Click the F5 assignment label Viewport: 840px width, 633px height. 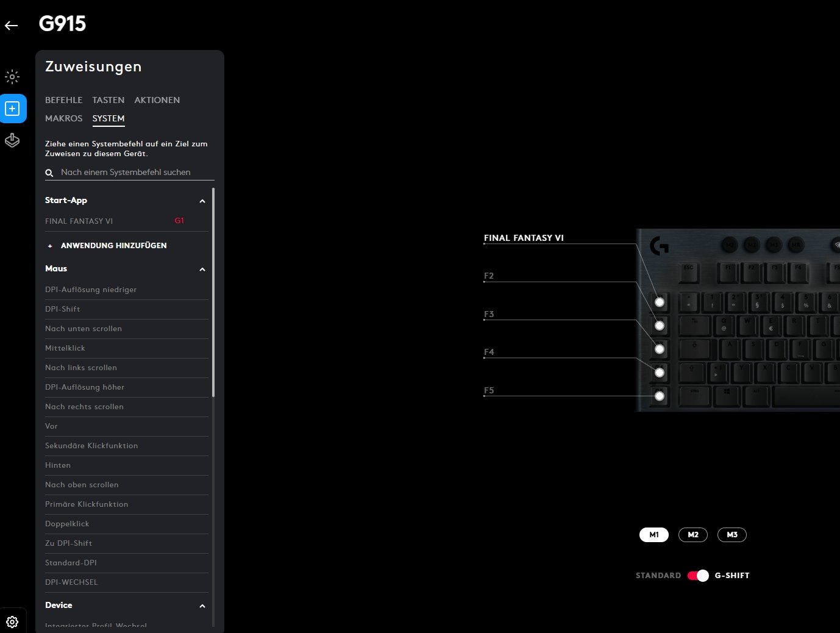point(489,390)
